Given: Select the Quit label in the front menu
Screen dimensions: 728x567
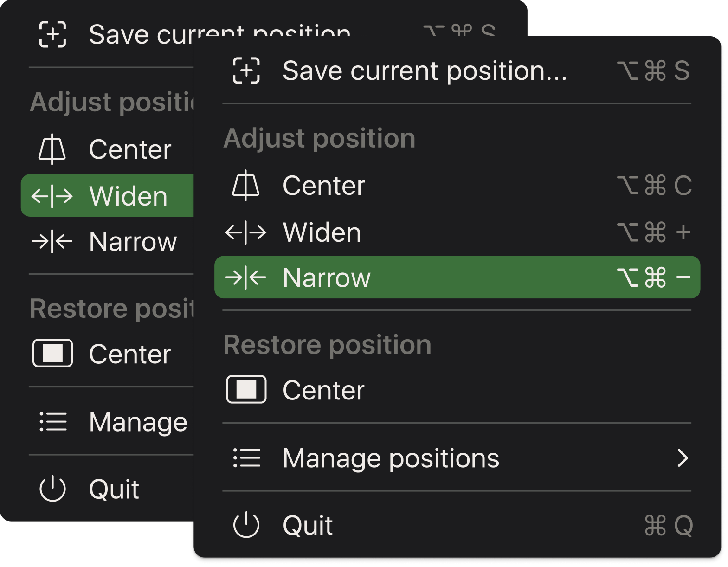Looking at the screenshot, I should coord(308,525).
